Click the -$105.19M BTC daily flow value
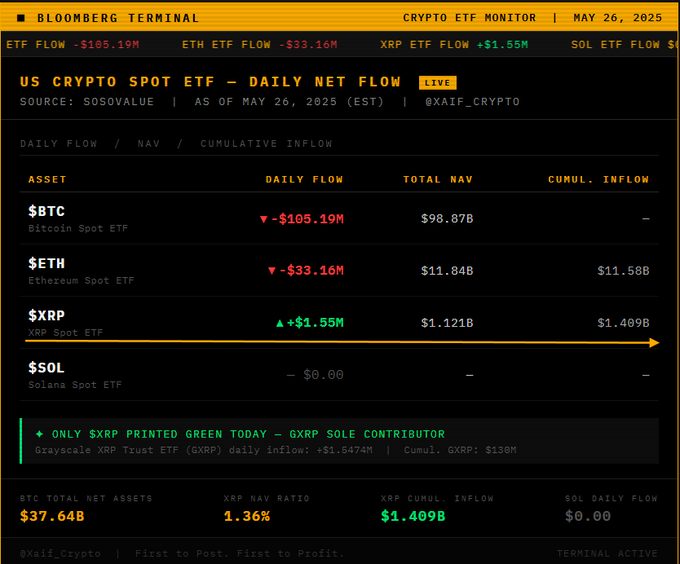This screenshot has width=680, height=564. click(x=307, y=219)
